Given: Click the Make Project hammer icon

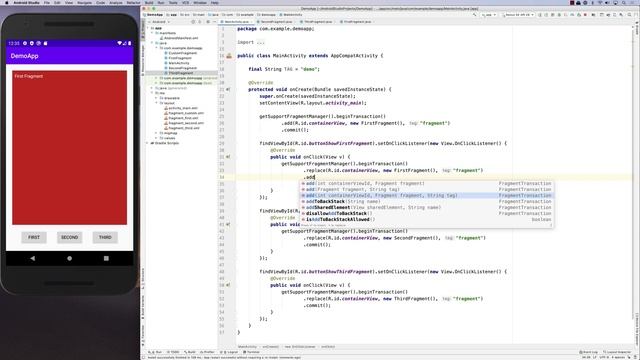Looking at the screenshot, I should coord(475,15).
